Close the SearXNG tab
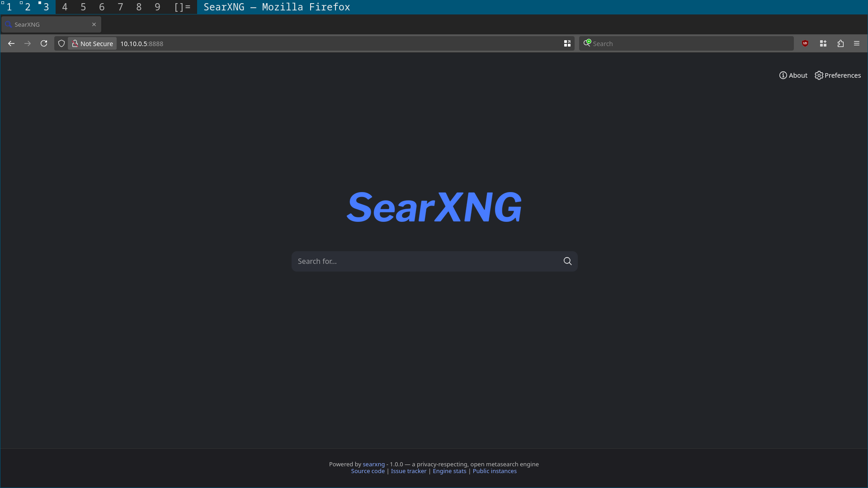 point(94,24)
